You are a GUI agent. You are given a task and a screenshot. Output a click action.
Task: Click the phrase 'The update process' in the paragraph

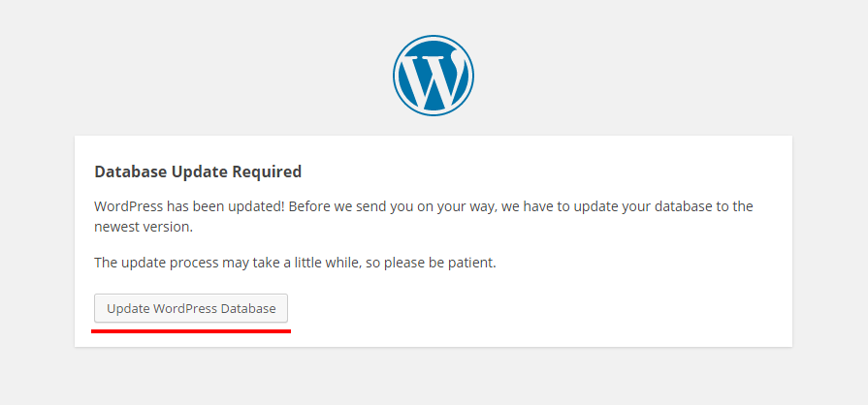point(156,263)
